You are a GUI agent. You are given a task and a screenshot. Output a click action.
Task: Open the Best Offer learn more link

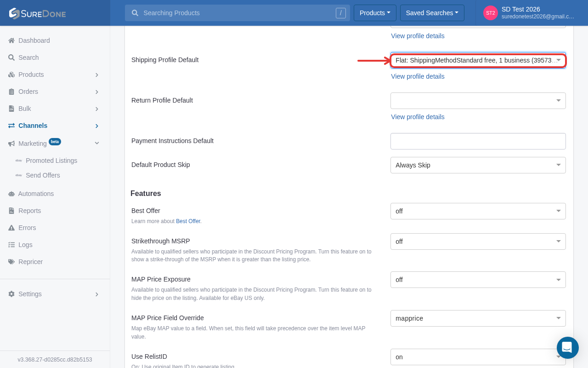pyautogui.click(x=188, y=221)
